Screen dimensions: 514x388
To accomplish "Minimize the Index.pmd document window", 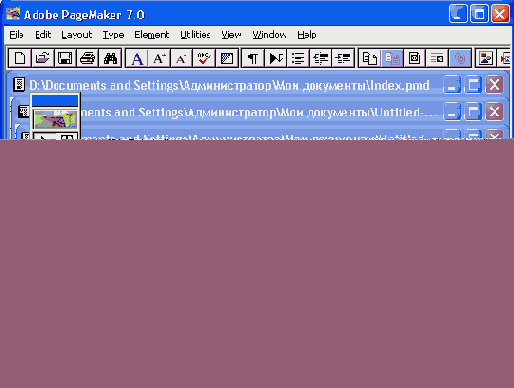I will click(x=452, y=85).
